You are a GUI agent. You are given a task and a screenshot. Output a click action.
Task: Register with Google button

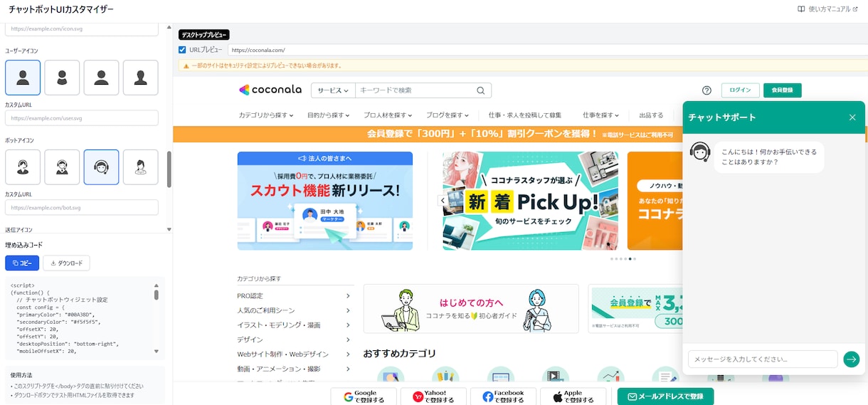click(x=364, y=396)
